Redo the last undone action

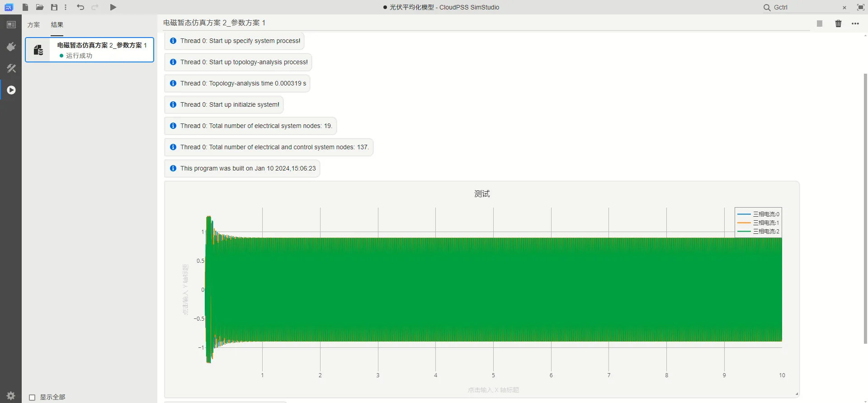[x=95, y=7]
